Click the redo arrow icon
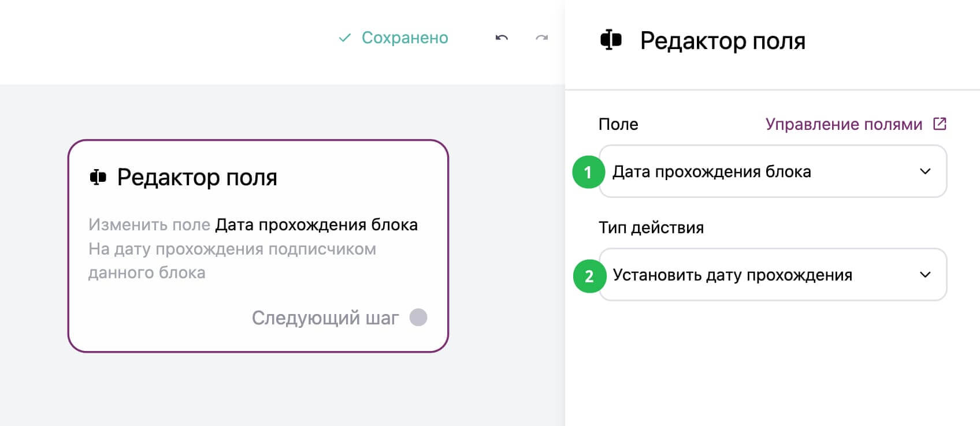This screenshot has height=426, width=980. pos(541,38)
